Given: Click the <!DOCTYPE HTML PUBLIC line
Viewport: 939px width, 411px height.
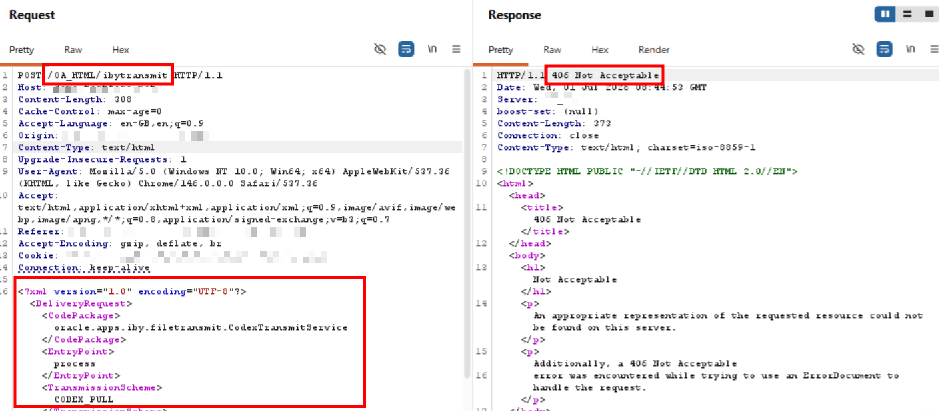Looking at the screenshot, I should (647, 171).
